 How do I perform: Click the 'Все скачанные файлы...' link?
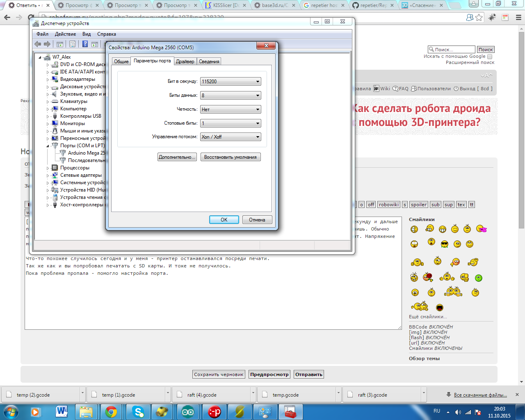click(x=480, y=395)
